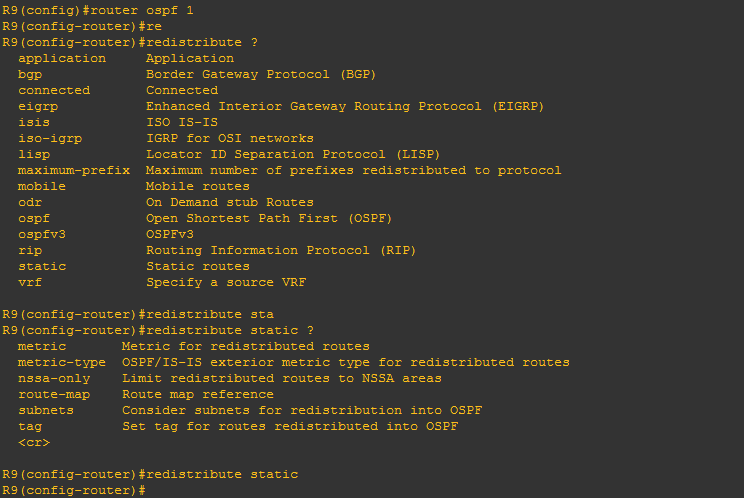This screenshot has width=744, height=498.
Task: Click the 'maximum-prefix' option keyword
Action: pyautogui.click(x=74, y=171)
